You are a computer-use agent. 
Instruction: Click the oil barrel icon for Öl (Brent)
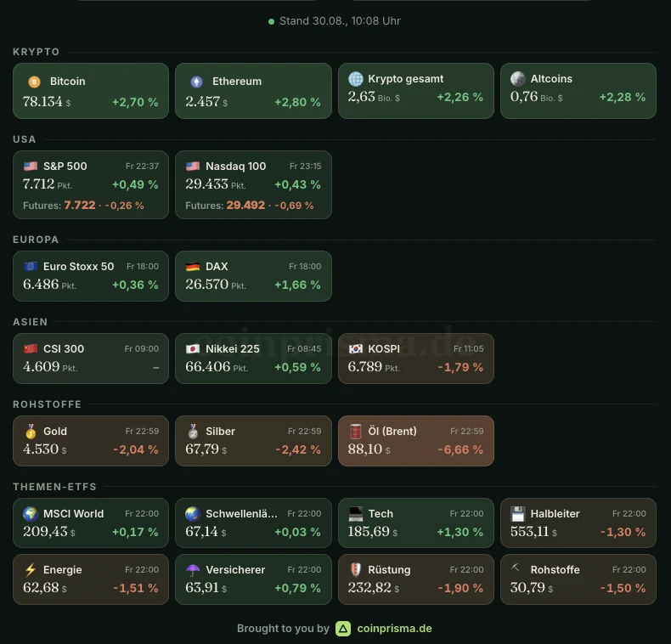(x=356, y=432)
